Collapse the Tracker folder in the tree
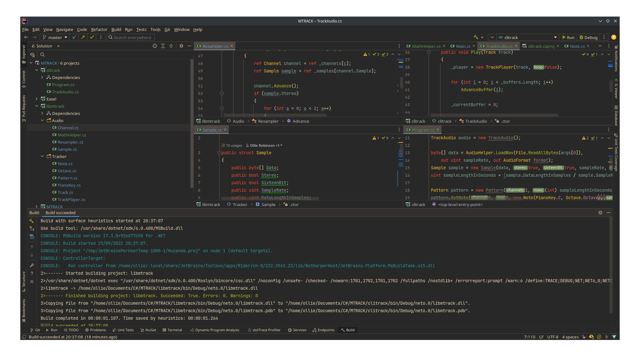This screenshot has width=640, height=364. 42,156
